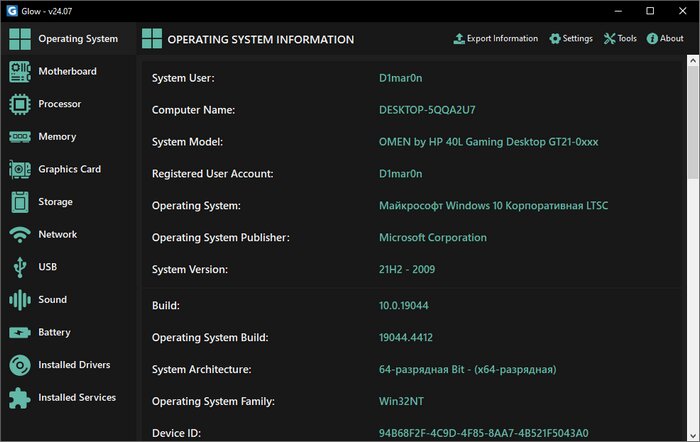700x442 pixels.
Task: Click the scrollbar down arrow
Action: (693, 436)
